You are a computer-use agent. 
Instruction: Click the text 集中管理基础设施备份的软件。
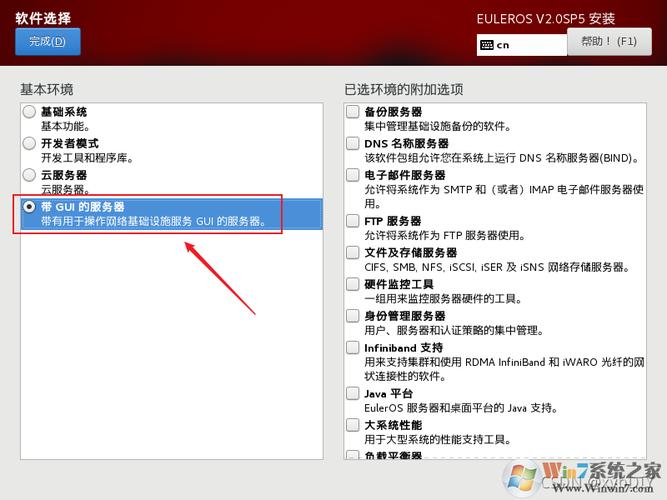pyautogui.click(x=438, y=126)
